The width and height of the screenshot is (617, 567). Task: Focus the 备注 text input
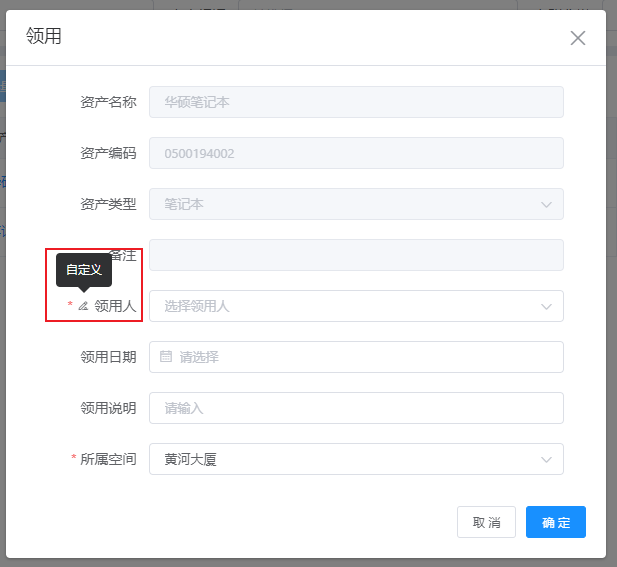355,255
